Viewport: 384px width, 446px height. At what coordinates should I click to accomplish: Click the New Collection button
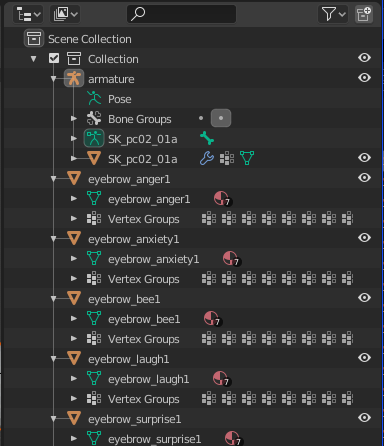363,14
